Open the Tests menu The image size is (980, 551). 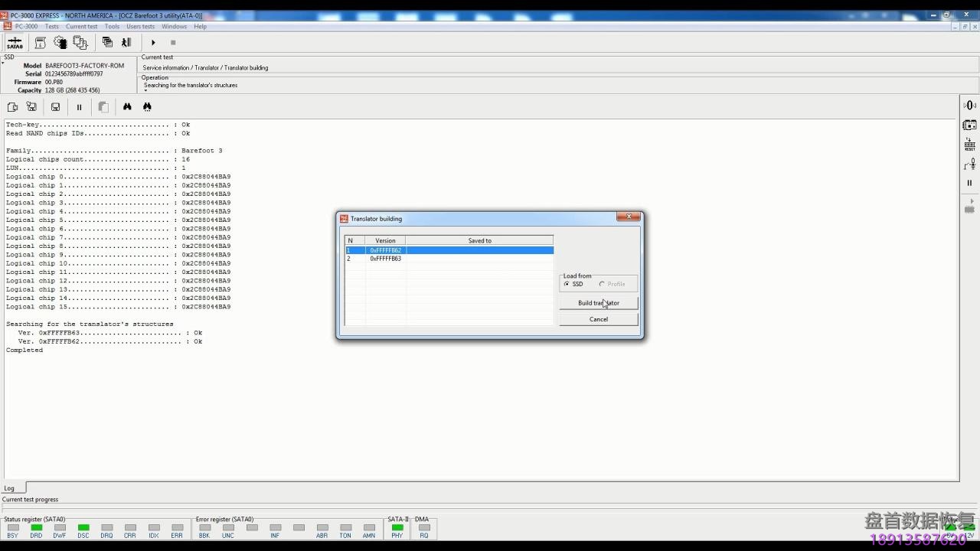[x=51, y=27]
